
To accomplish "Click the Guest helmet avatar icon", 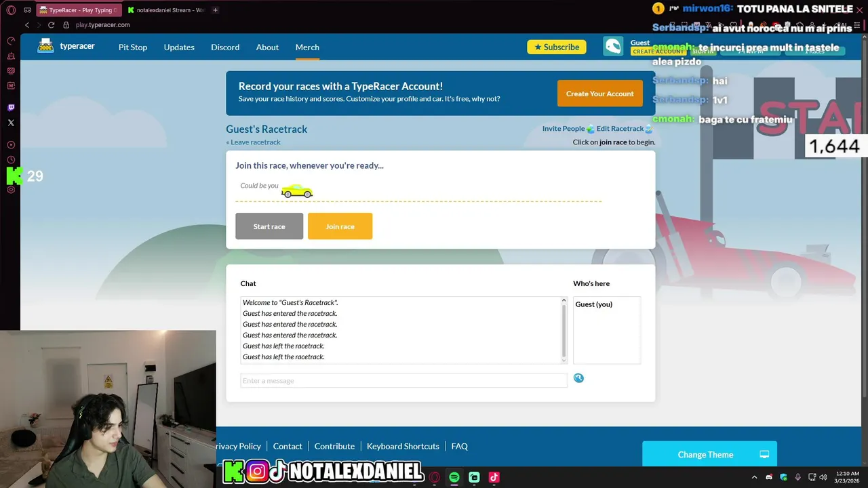I will tap(613, 46).
